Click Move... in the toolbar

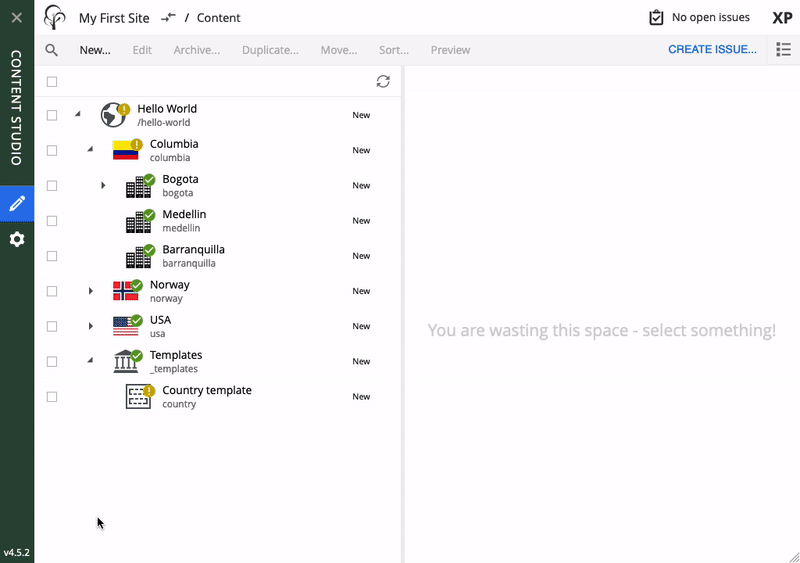coord(339,50)
